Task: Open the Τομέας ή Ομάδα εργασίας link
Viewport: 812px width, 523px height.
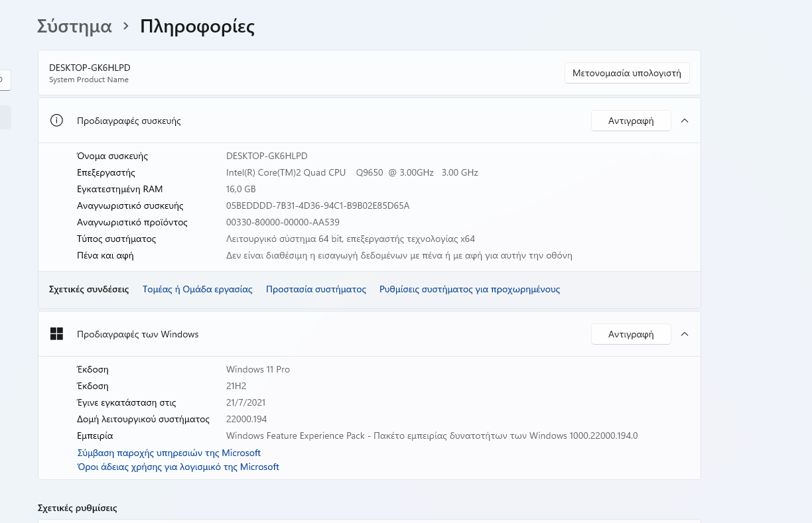Action: [x=198, y=290]
